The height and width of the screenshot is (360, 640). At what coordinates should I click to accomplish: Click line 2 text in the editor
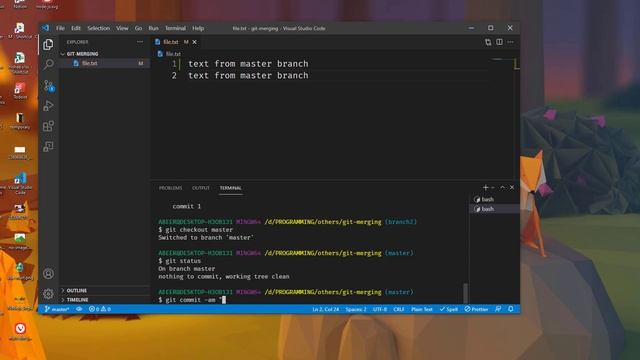[248, 76]
